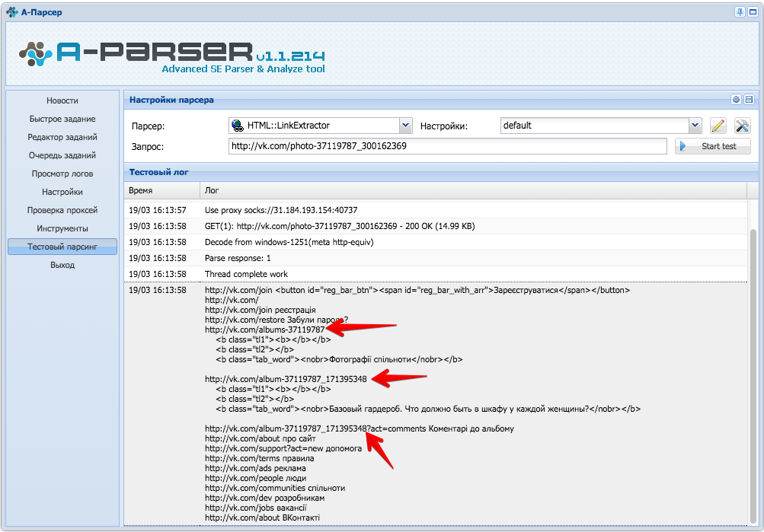Click the http://vk.com/communities спільноти line

(275, 488)
